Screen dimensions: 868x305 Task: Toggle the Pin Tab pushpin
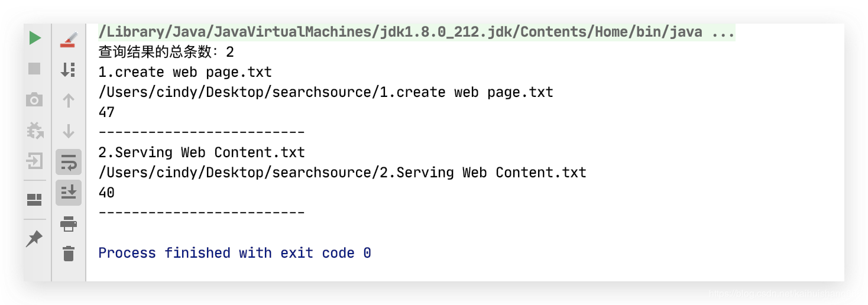point(35,238)
